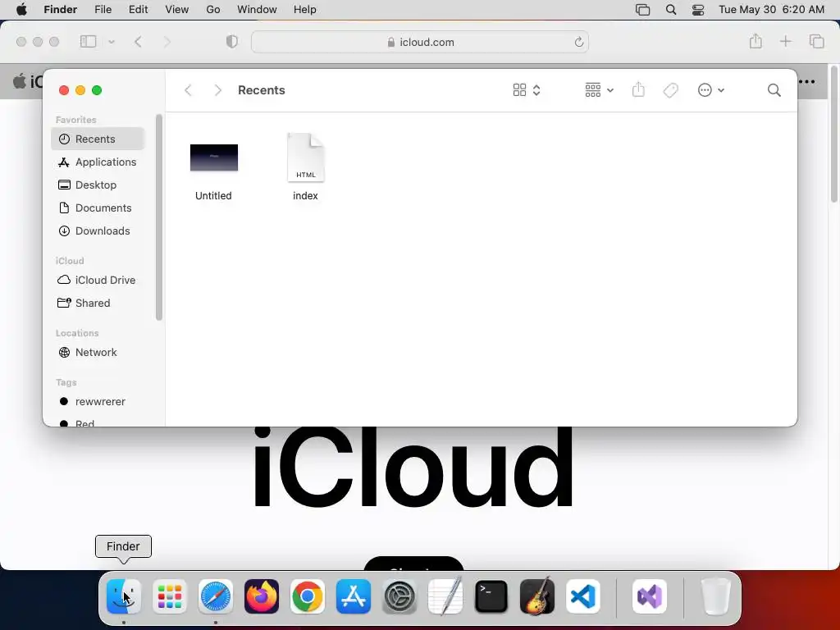
Task: Click the Finder Edit Tags icon
Action: pos(671,90)
